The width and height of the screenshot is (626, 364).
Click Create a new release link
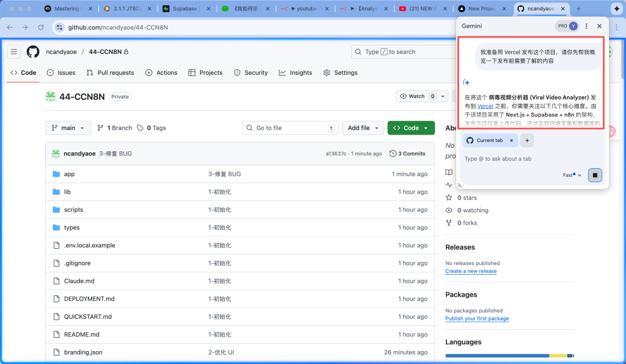coord(471,271)
